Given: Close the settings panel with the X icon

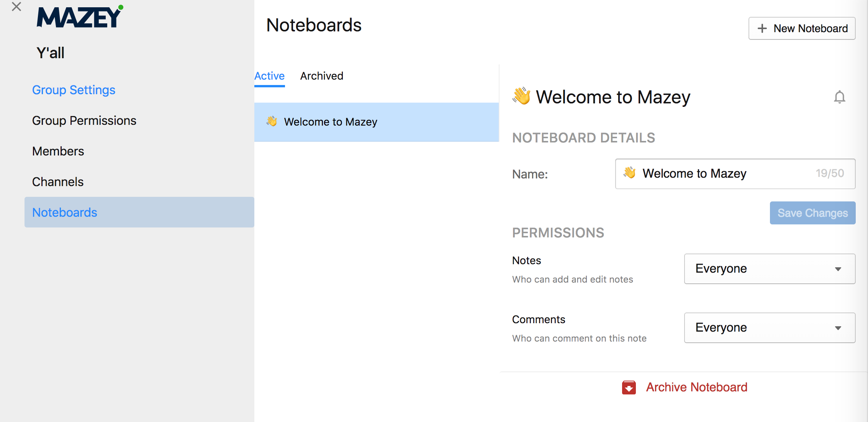Looking at the screenshot, I should (x=16, y=7).
